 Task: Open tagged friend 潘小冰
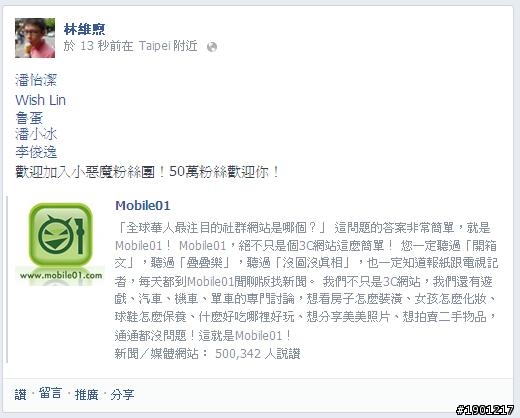36,134
